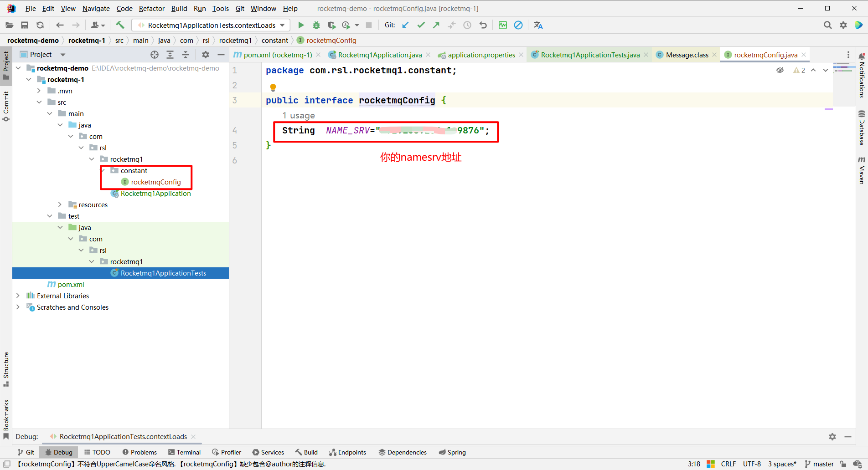Expand all nodes in the Project panel
Screen dimensions: 868x470
tap(170, 55)
